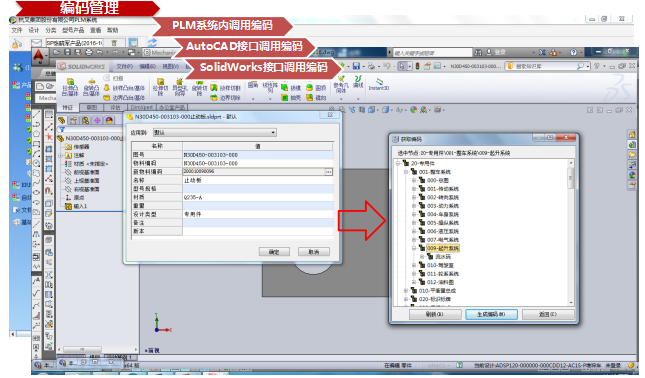Image resolution: width=645 pixels, height=378 pixels.
Task: Open the DimXpert manager crosshair tab icon
Action: tap(97, 120)
